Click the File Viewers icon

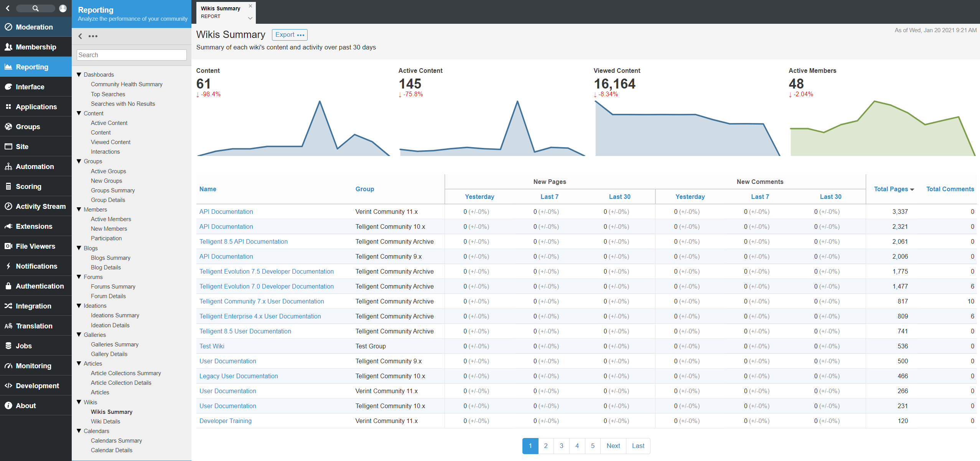pyautogui.click(x=8, y=246)
